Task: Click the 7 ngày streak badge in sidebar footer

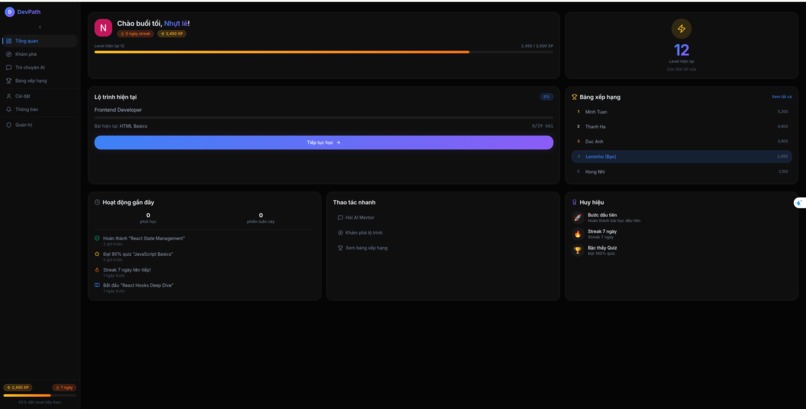Action: pos(64,388)
